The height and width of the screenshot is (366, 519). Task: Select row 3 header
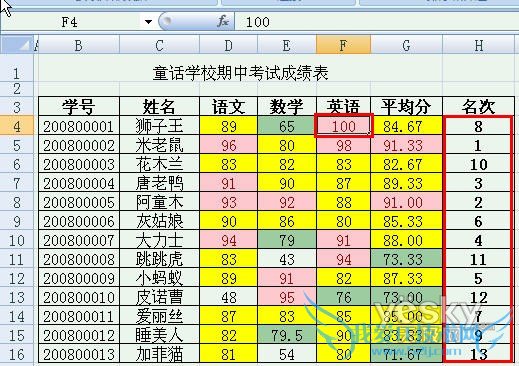click(x=17, y=107)
